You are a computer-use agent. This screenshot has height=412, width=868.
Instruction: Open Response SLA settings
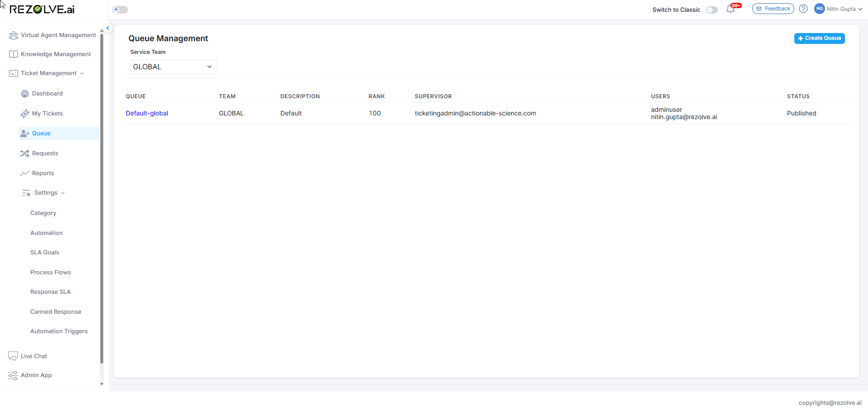51,292
